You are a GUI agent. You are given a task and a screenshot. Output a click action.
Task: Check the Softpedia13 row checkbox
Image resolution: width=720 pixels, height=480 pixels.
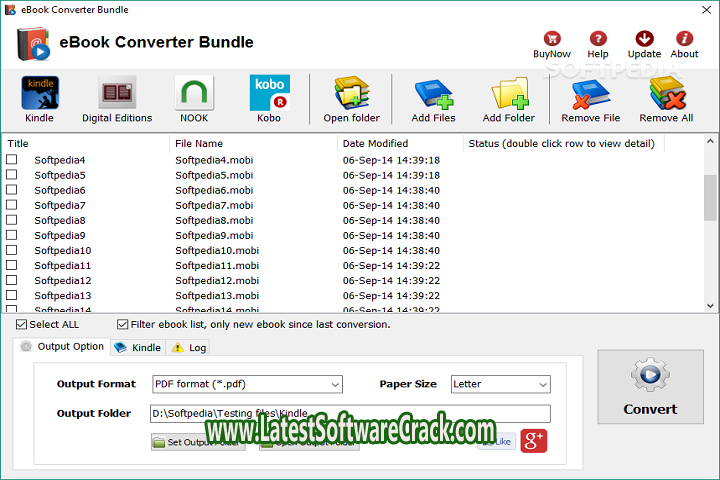(x=11, y=295)
